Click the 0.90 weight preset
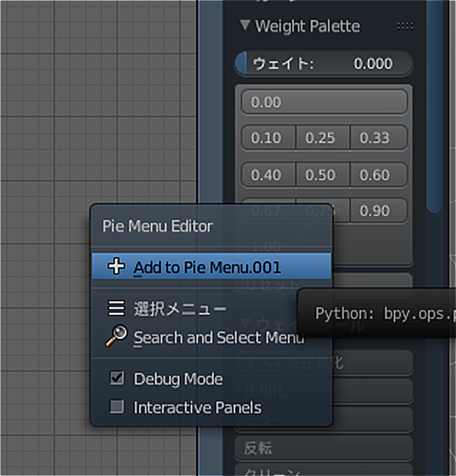Image resolution: width=456 pixels, height=476 pixels. [x=379, y=210]
